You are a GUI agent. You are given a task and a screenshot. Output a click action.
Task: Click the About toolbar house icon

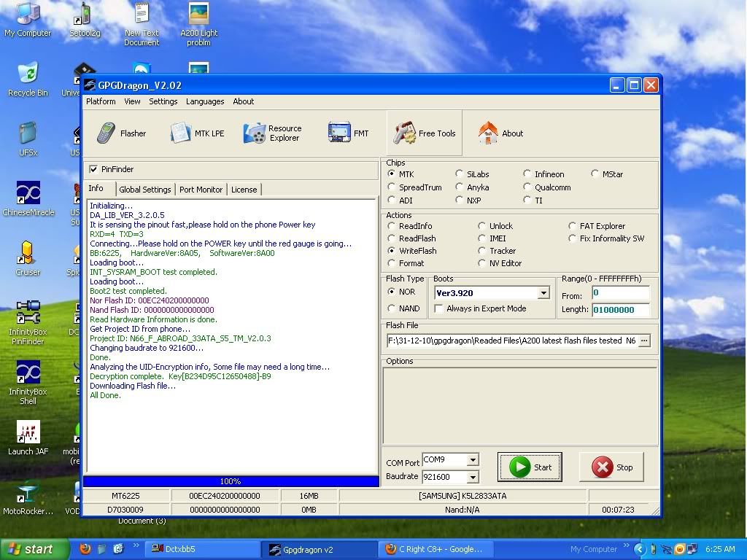coord(487,133)
